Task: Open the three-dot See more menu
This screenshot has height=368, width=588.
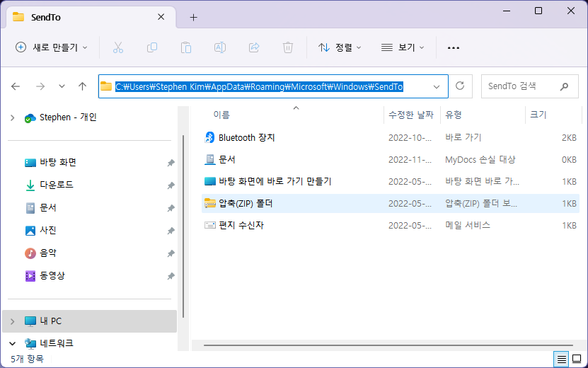Action: (x=454, y=47)
